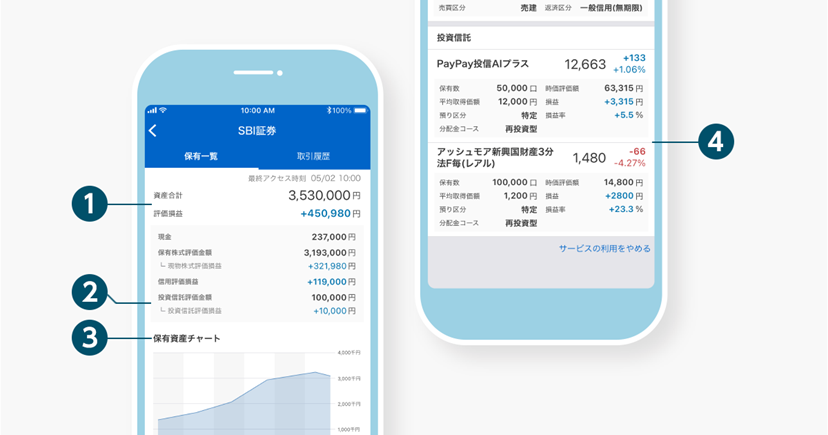Image resolution: width=828 pixels, height=435 pixels.
Task: Tap the 最終アクセス時刻 05/02 10:00 text
Action: click(x=305, y=178)
